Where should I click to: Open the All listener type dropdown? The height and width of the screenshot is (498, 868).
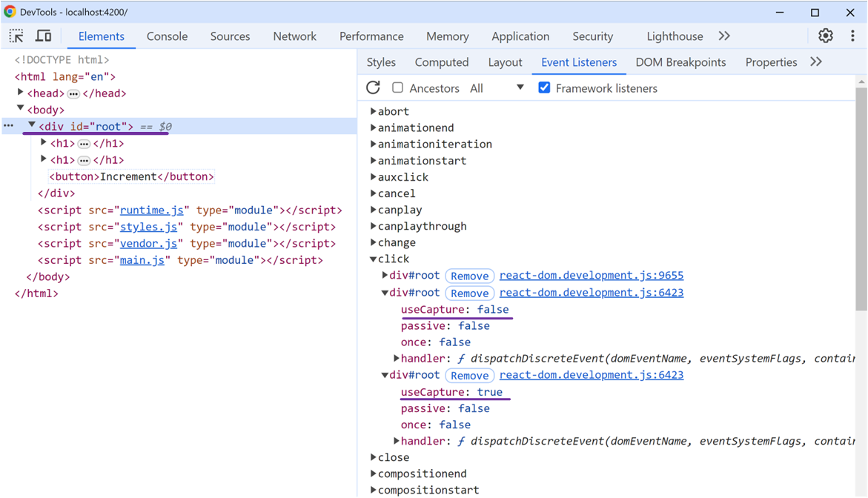click(x=497, y=88)
